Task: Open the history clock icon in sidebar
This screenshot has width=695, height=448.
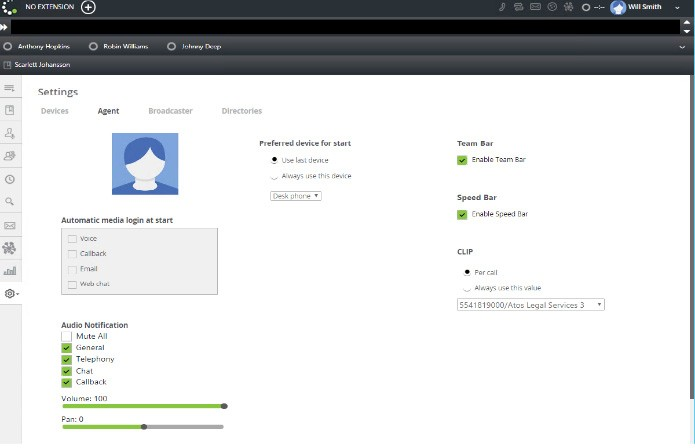Action: 10,179
